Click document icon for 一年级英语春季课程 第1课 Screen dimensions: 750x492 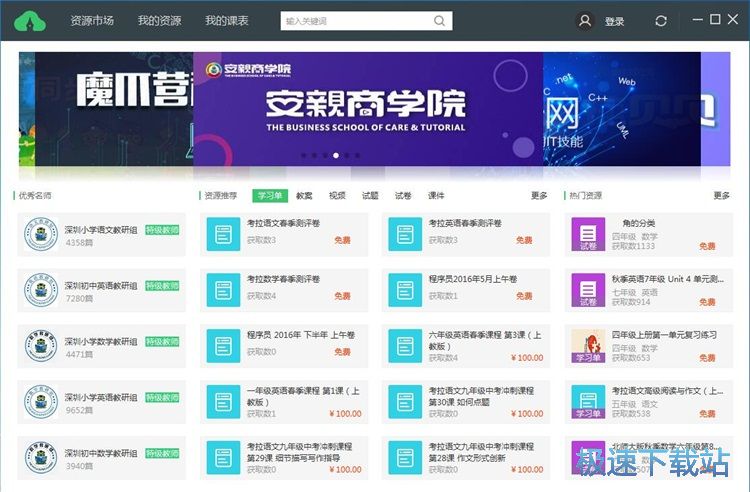(223, 402)
